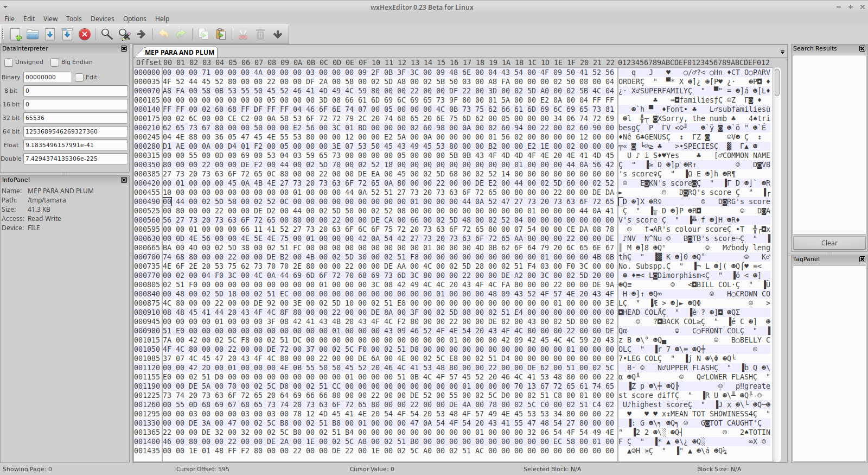Screen dimensions: 868x475
Task: Open the File menu
Action: (10, 18)
